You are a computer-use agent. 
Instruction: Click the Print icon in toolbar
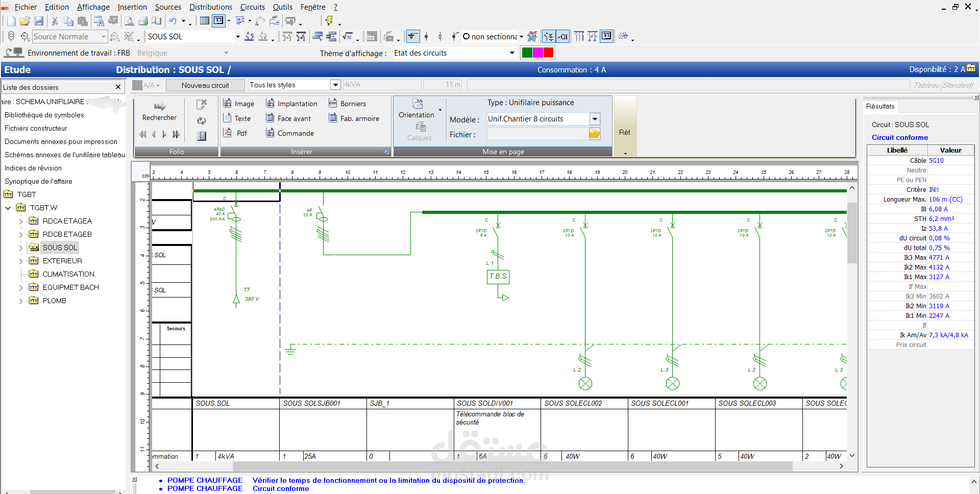click(143, 21)
